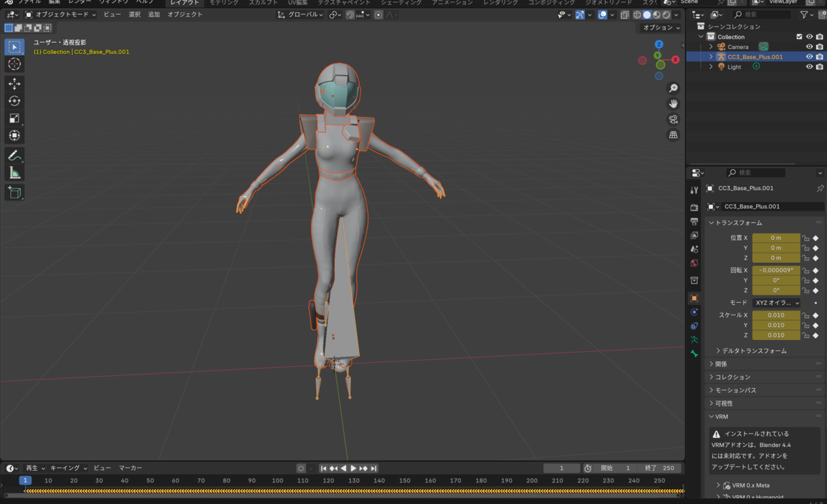The width and height of the screenshot is (827, 504).
Task: Select the Select Box tool
Action: 14,47
